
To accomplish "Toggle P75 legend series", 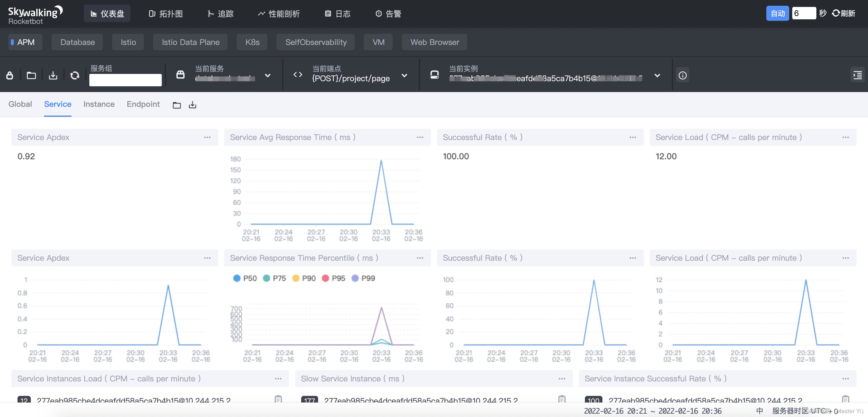I will pos(274,279).
